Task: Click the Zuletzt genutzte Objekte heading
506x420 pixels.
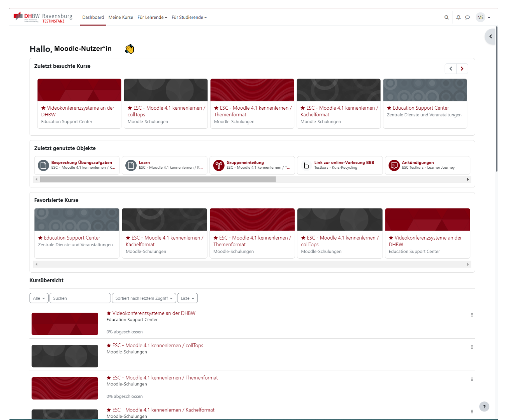Action: pos(65,148)
